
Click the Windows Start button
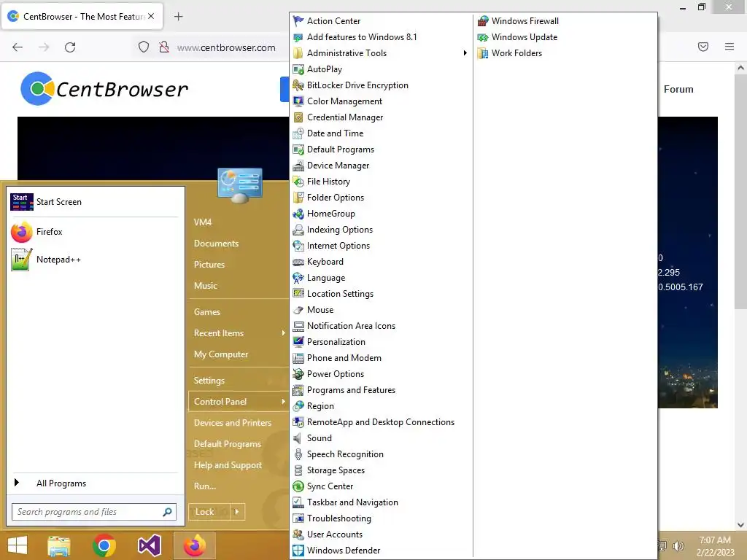point(18,545)
